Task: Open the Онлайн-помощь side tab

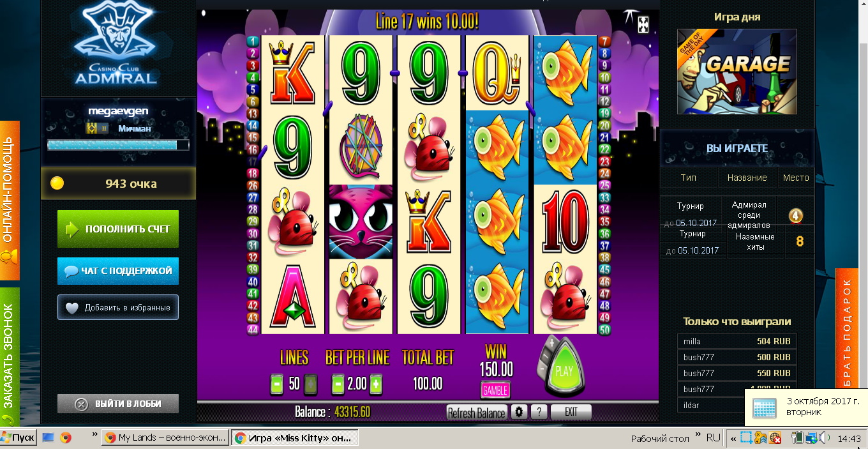Action: tap(10, 201)
